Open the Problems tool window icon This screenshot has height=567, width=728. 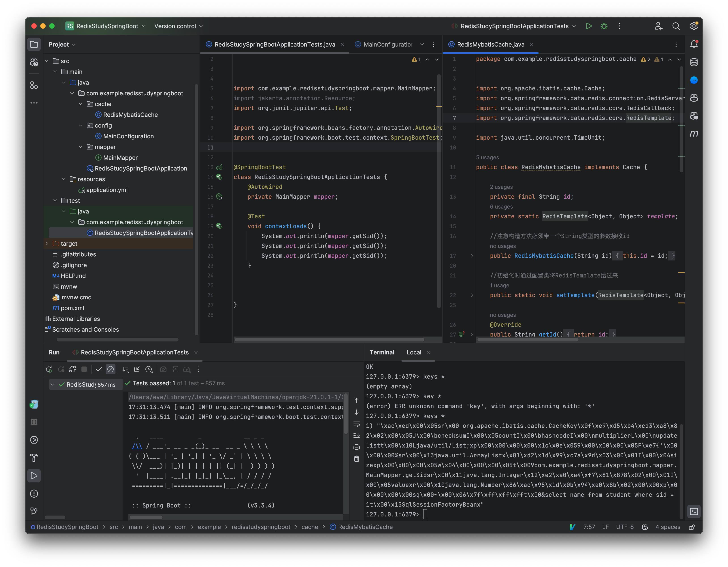[x=34, y=494]
